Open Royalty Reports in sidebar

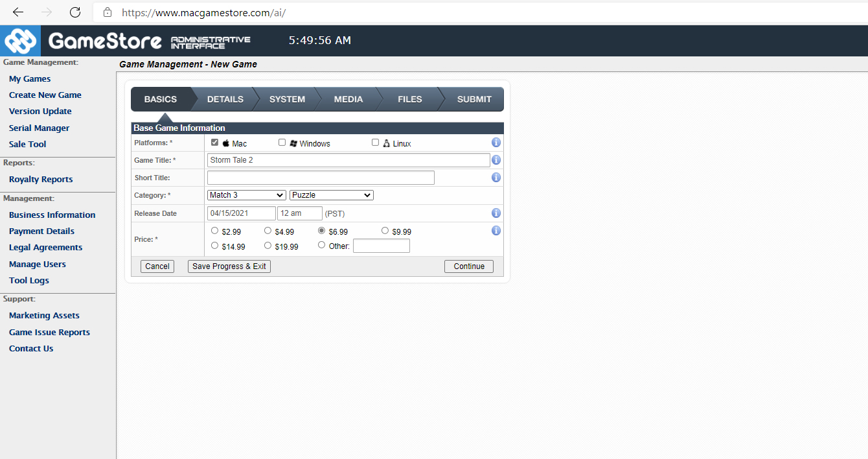coord(41,180)
